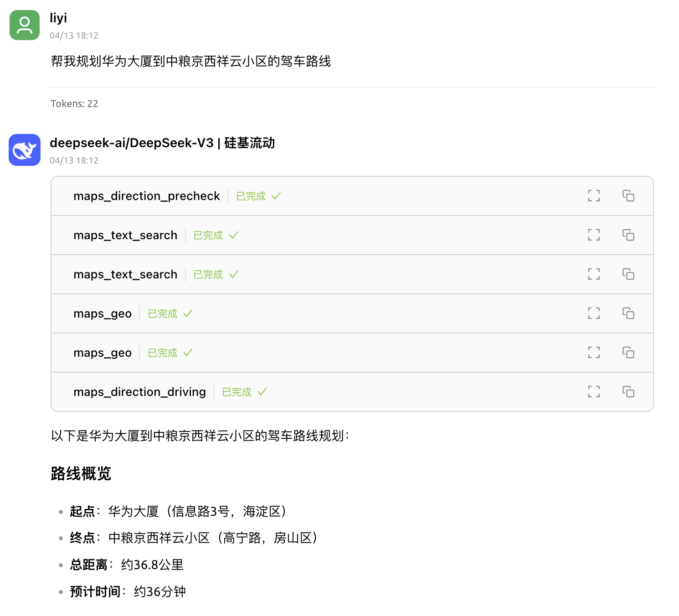Copy the maps_direction_driving tool output

click(x=629, y=391)
